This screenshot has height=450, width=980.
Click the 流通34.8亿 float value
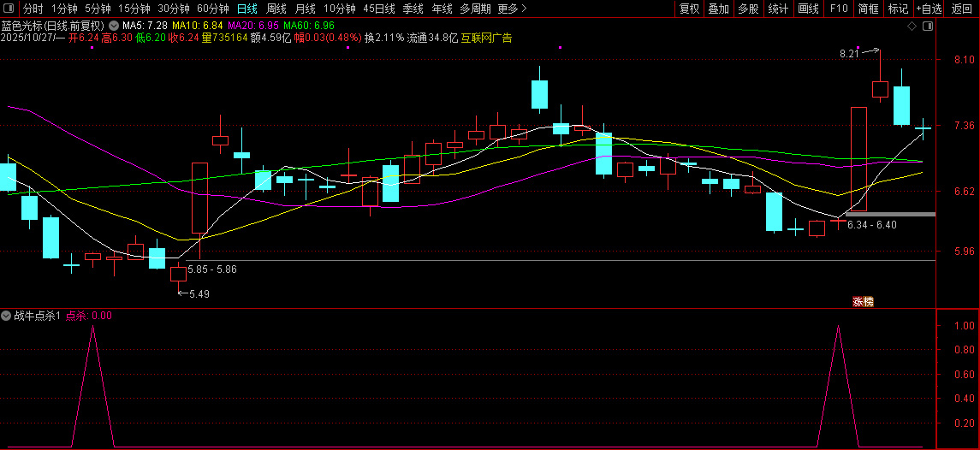(x=432, y=38)
